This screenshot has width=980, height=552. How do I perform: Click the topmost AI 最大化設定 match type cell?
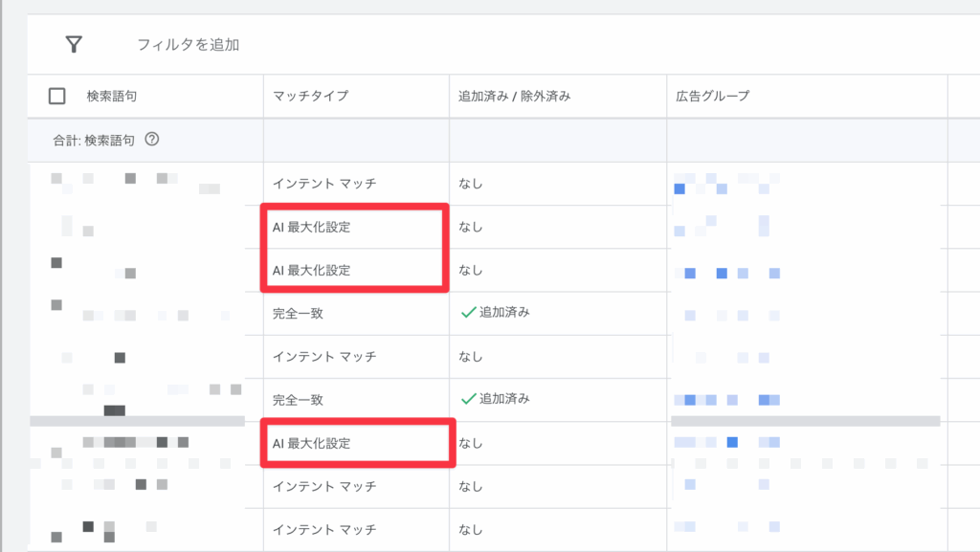tap(311, 228)
